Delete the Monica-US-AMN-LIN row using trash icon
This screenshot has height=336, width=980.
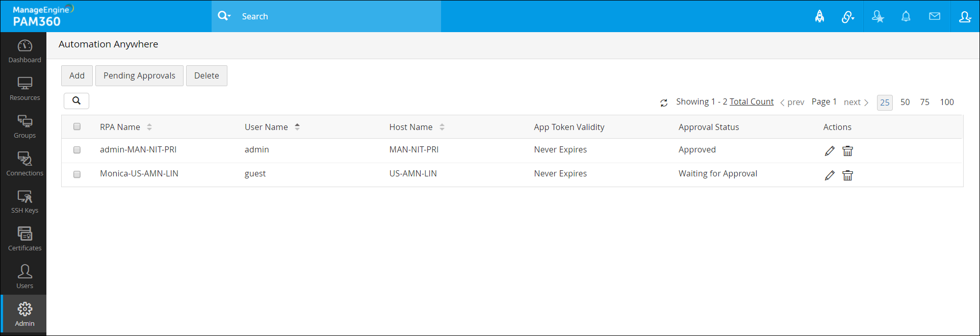click(x=847, y=175)
